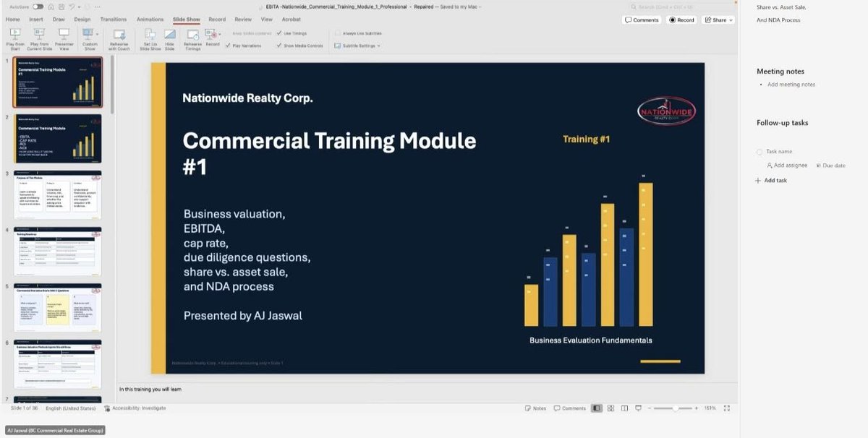This screenshot has height=438, width=868.
Task: Switch to the Transitions tab
Action: [114, 20]
